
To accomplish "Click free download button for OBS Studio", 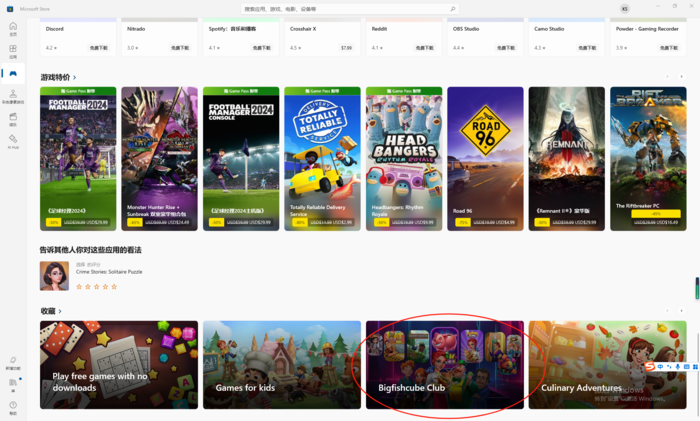I will pos(505,47).
